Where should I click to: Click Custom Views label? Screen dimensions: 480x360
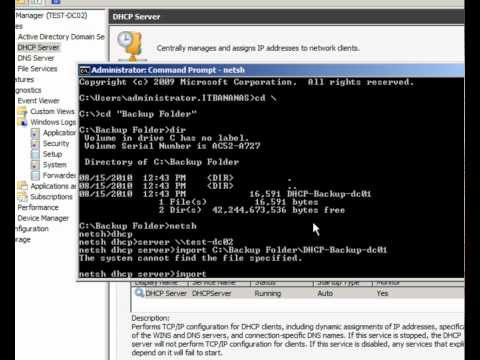tap(53, 111)
